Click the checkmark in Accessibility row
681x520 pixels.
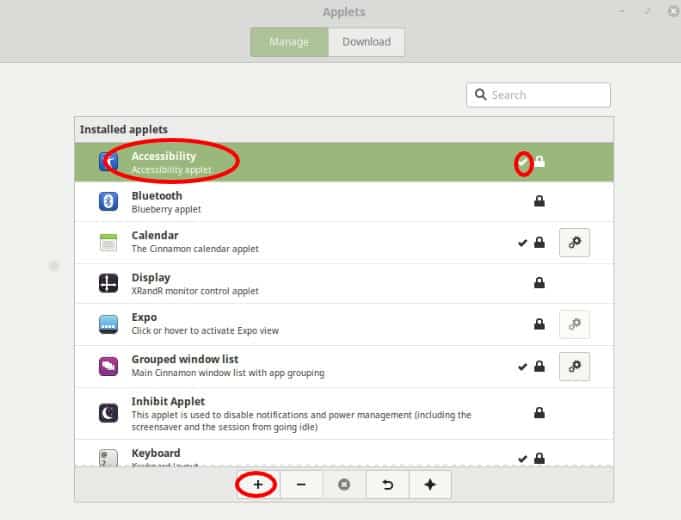click(523, 162)
